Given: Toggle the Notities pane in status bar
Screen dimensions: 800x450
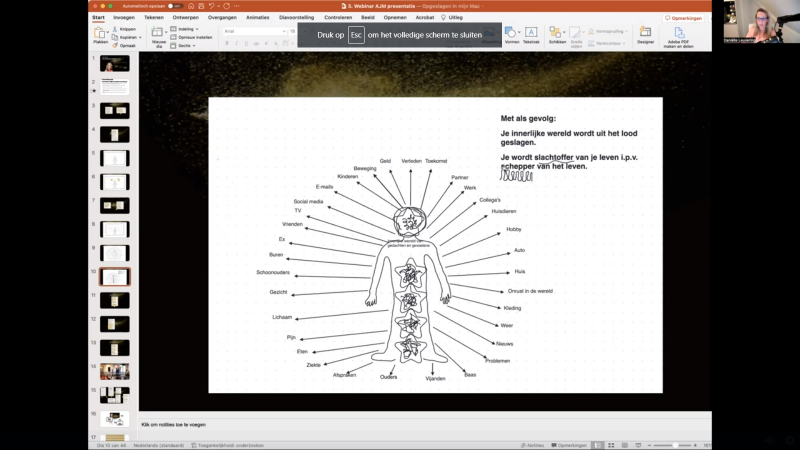Looking at the screenshot, I should [534, 445].
